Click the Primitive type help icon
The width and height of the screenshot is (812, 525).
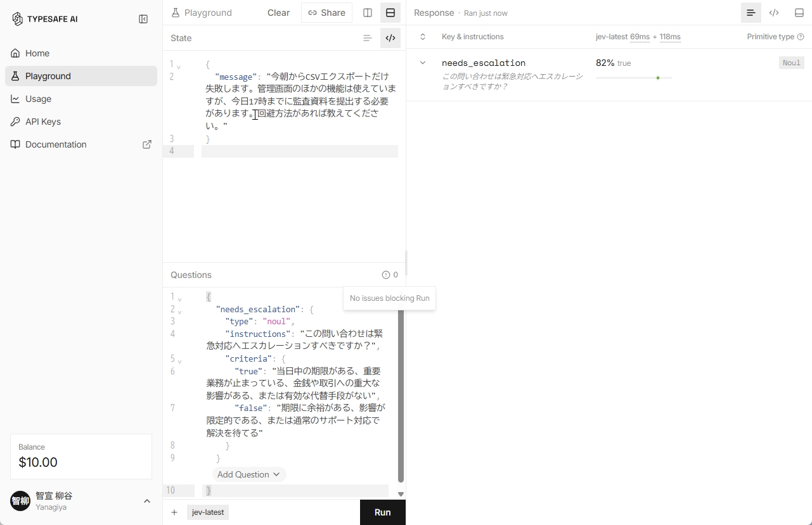tap(801, 37)
